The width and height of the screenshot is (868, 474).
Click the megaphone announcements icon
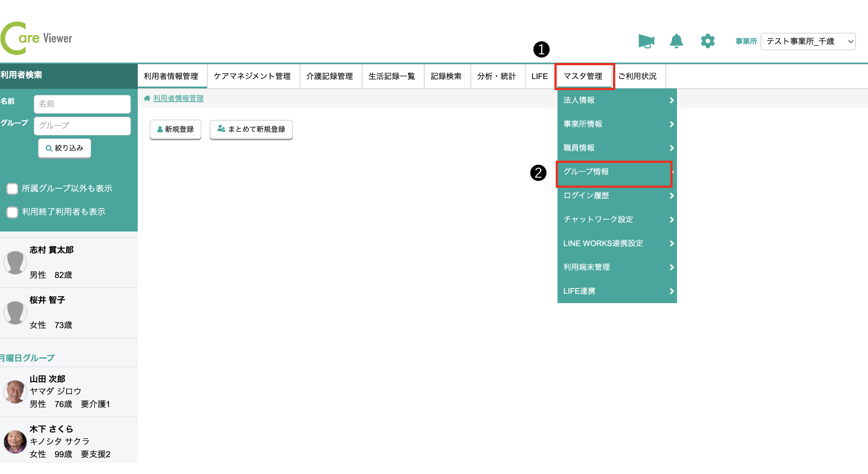click(x=646, y=41)
